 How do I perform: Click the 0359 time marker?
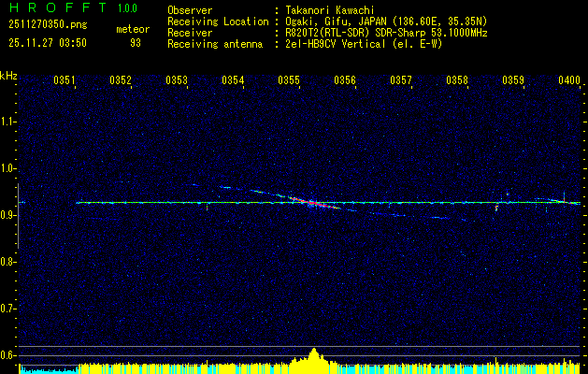(x=513, y=80)
